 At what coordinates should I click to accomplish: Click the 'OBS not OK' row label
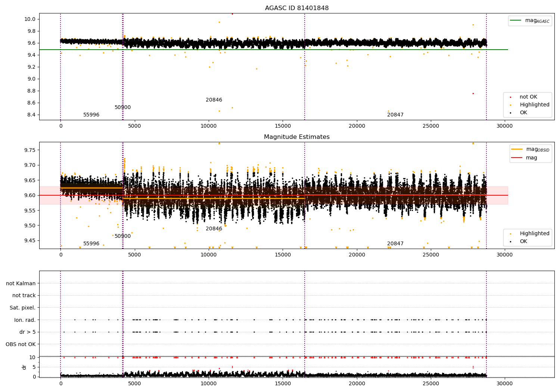coord(21,344)
